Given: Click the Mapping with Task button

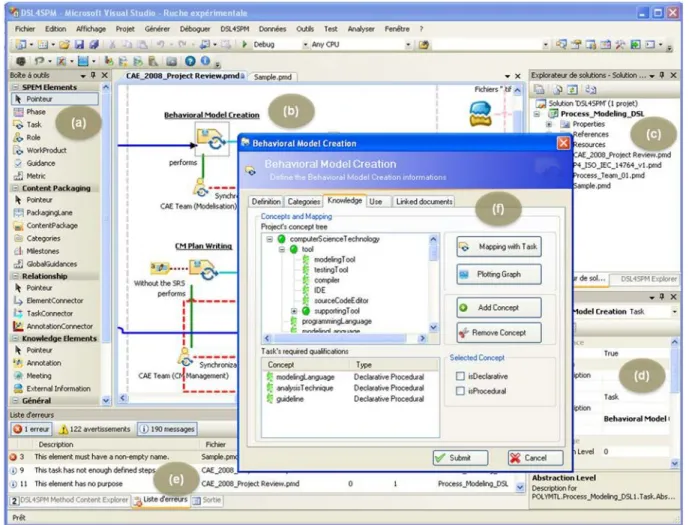Looking at the screenshot, I should tap(499, 247).
